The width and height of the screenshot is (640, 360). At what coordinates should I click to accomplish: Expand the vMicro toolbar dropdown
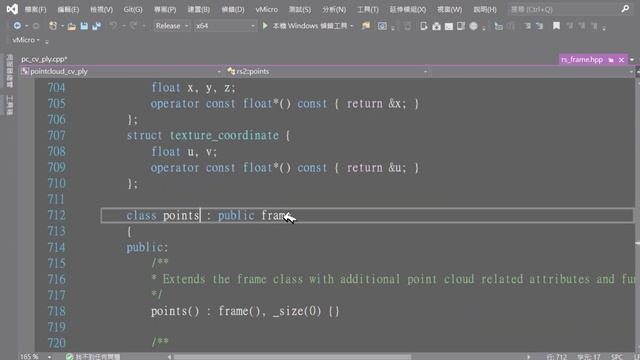[38, 40]
